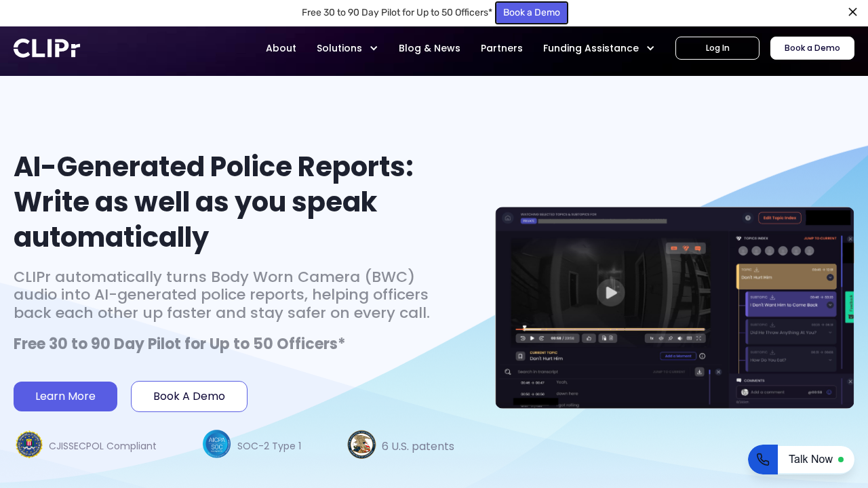868x488 pixels.
Task: Click the comments bubble icon above the video
Action: pos(696,248)
